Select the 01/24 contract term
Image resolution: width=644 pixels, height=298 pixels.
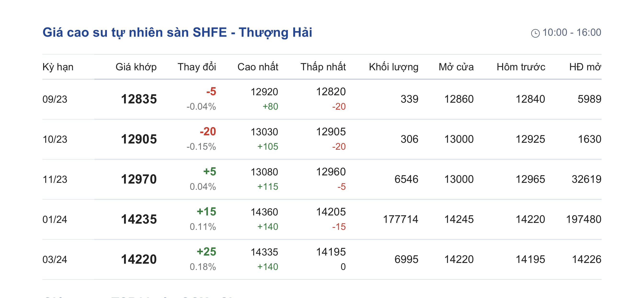click(x=55, y=220)
